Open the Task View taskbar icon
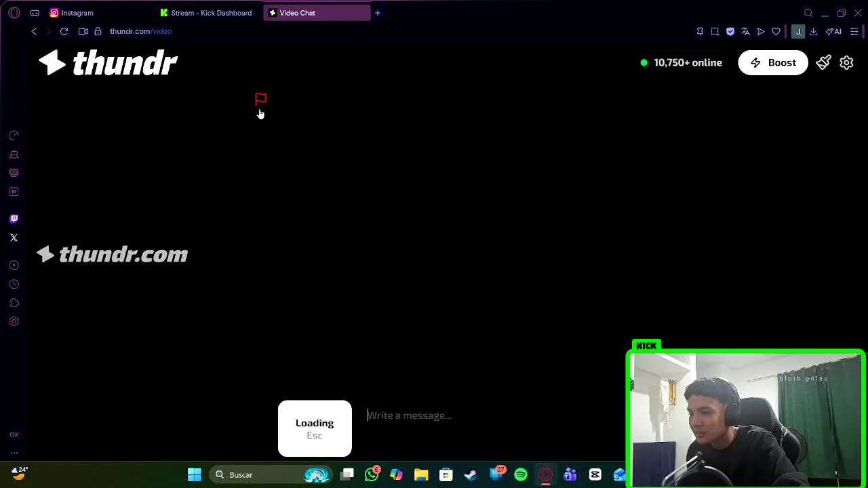 pos(347,474)
